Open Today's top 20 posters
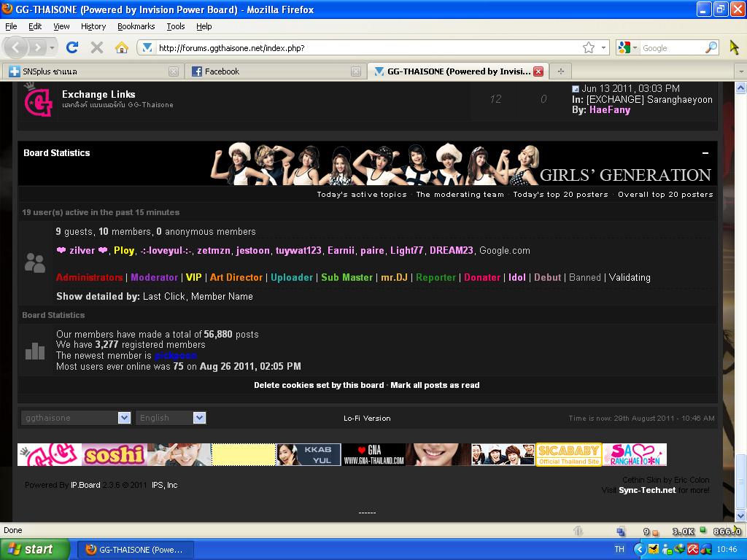The image size is (747, 560). (x=560, y=194)
